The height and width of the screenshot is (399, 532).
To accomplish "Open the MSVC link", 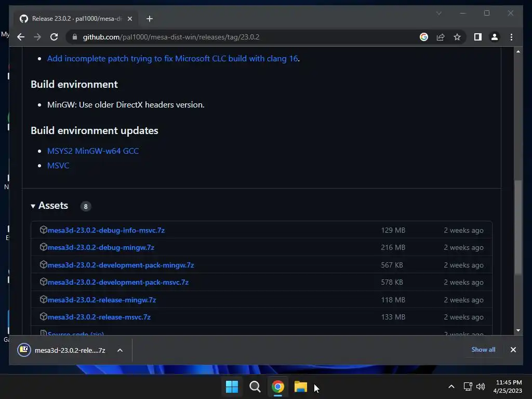I will click(x=58, y=166).
